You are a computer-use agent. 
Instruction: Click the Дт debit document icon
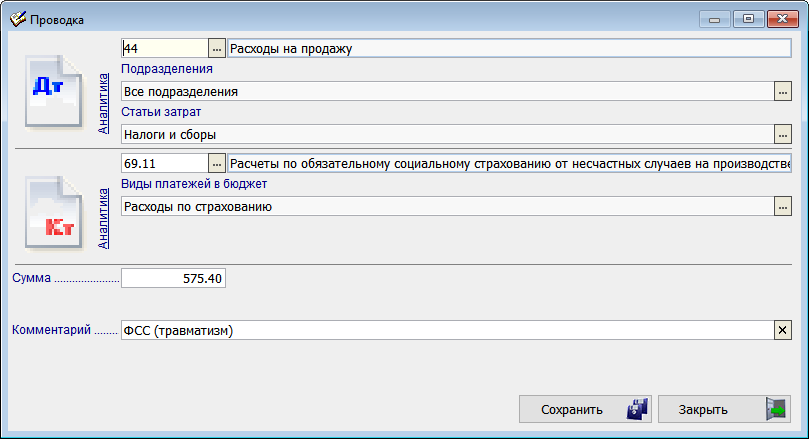tap(54, 91)
